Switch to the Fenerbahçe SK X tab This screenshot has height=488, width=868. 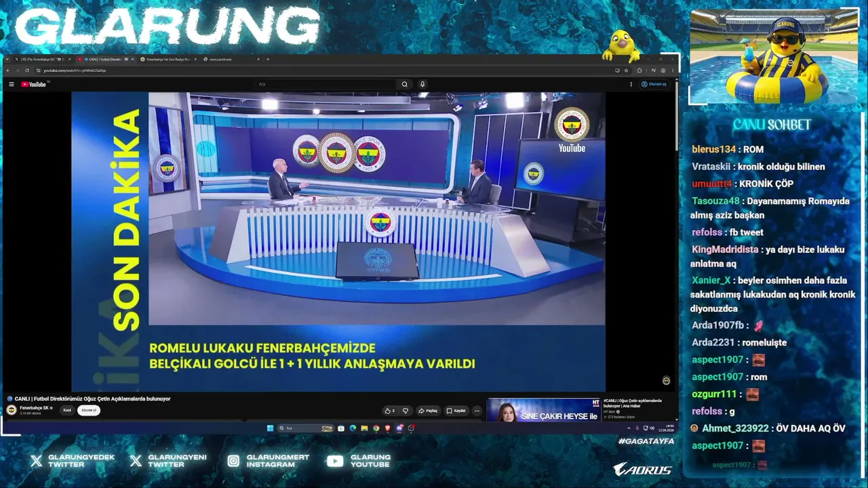coord(42,59)
